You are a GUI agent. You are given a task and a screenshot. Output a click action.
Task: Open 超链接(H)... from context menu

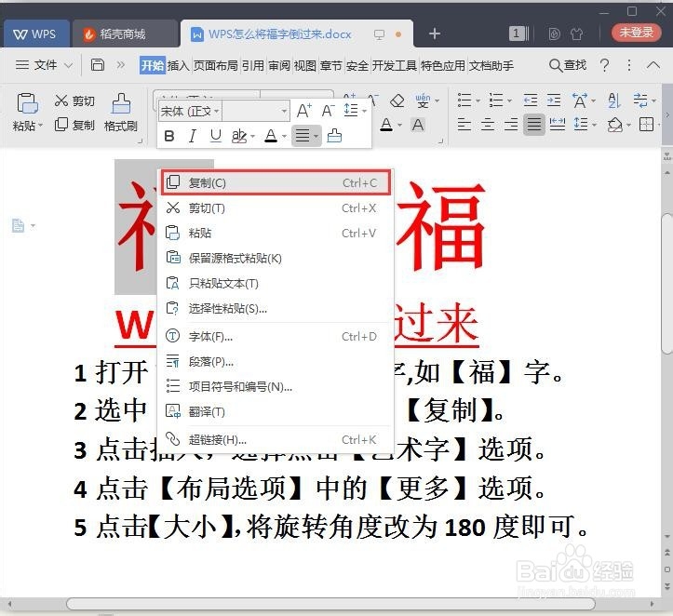pos(276,440)
